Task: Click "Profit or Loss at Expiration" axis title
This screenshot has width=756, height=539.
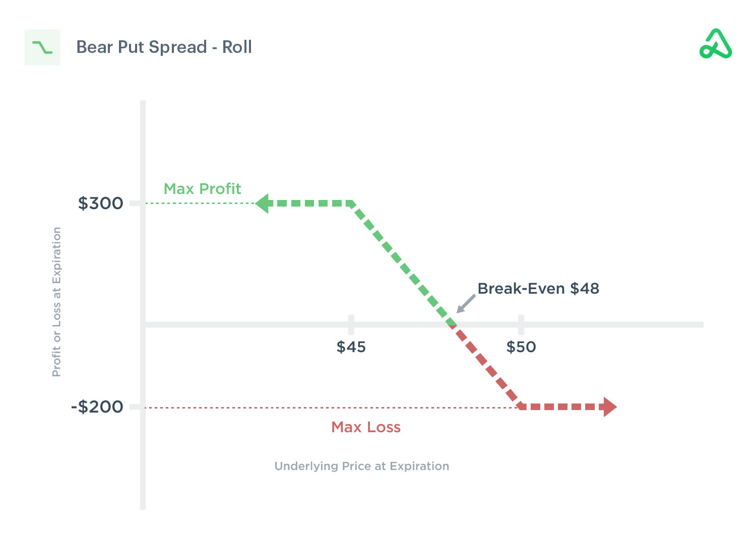Action: point(56,302)
